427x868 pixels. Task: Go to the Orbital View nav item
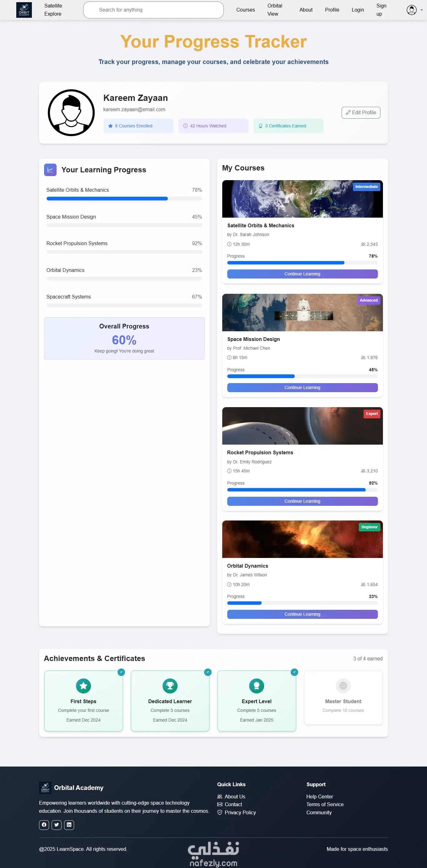[274, 10]
